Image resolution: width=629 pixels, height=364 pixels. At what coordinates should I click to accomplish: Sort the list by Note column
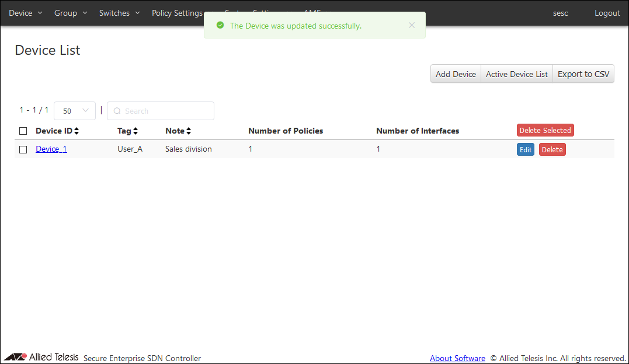[189, 131]
